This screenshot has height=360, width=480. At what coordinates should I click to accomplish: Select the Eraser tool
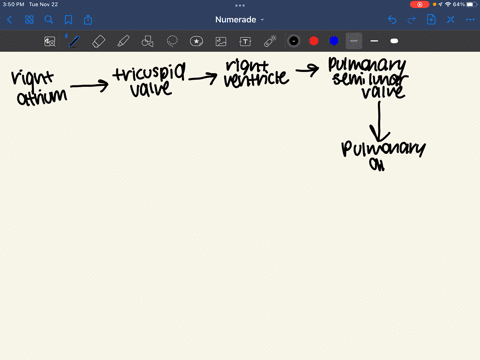pyautogui.click(x=98, y=41)
